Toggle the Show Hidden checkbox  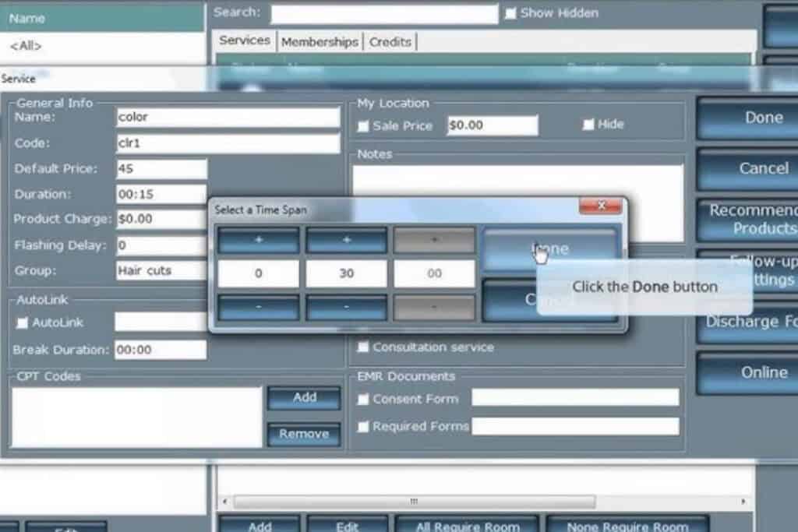click(510, 13)
